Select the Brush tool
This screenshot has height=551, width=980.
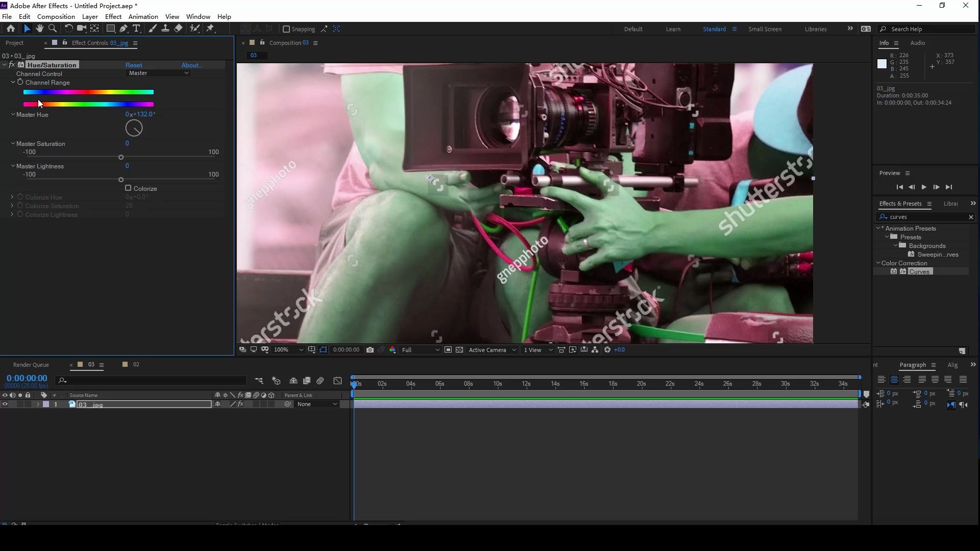tap(152, 29)
